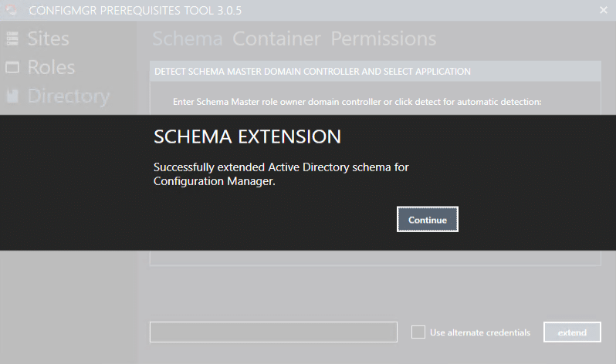
Task: Enable Use alternate credentials checkbox
Action: (418, 332)
